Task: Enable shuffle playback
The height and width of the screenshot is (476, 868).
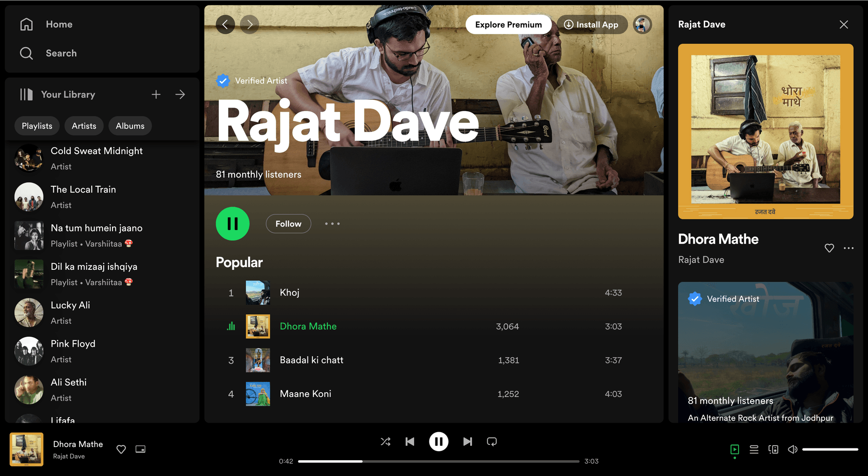Action: tap(386, 442)
